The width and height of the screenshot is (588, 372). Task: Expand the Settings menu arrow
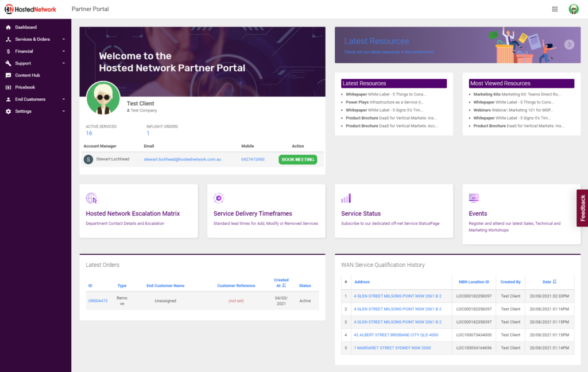point(63,112)
